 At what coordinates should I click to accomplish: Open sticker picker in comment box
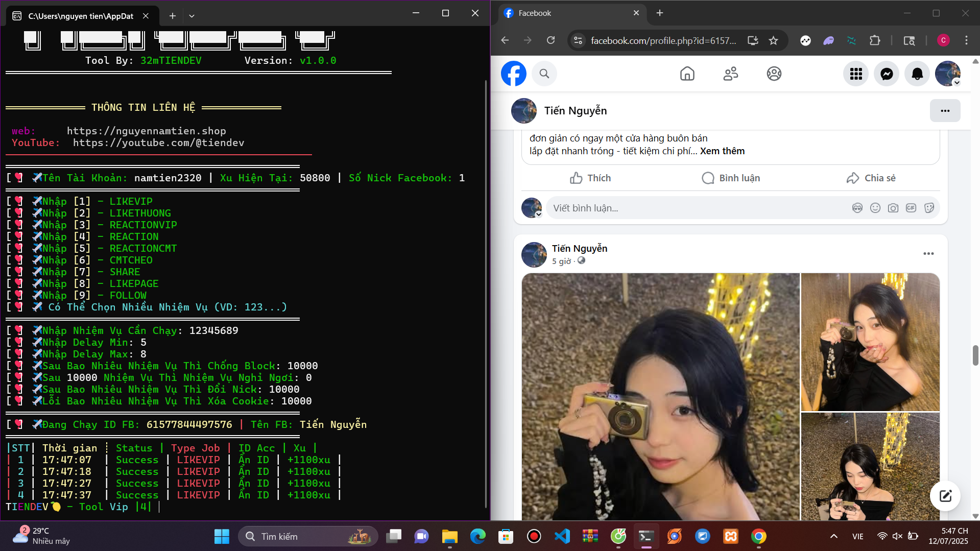(929, 208)
